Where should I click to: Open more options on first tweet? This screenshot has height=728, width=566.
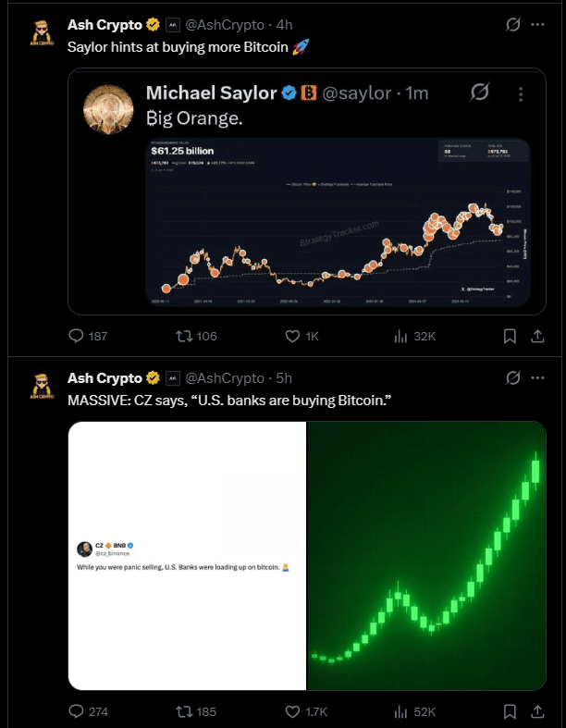(x=539, y=25)
